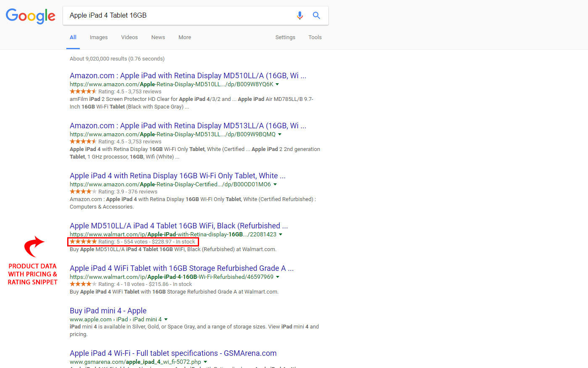588x368 pixels.
Task: Click 'www.apple.com › iPad › iPad mini 4' breadcrumb
Action: pyautogui.click(x=115, y=320)
